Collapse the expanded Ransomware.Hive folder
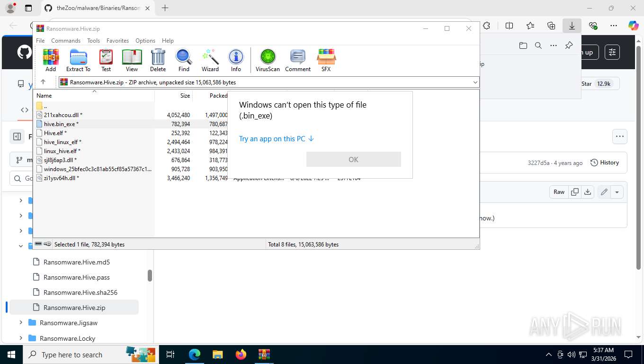 21,246
